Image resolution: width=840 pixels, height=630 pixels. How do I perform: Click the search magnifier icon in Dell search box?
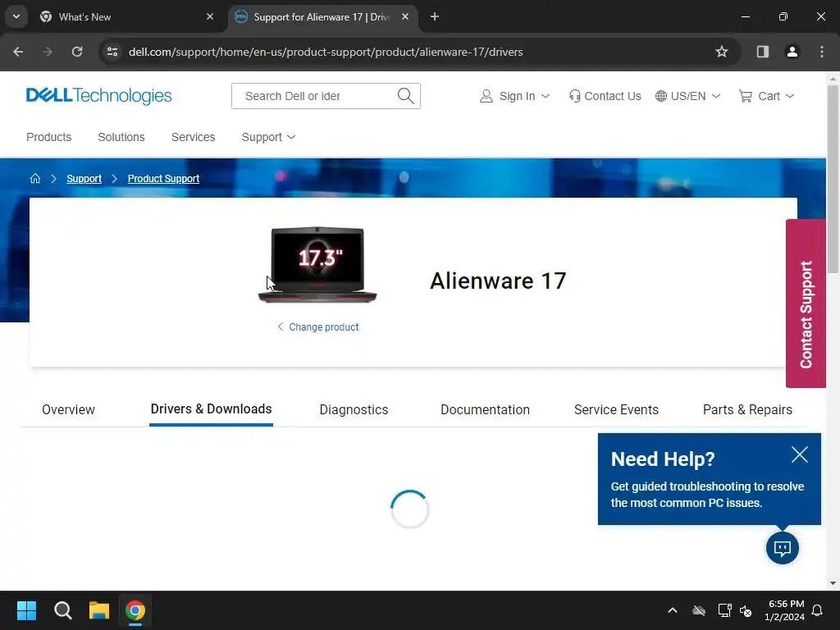point(405,96)
